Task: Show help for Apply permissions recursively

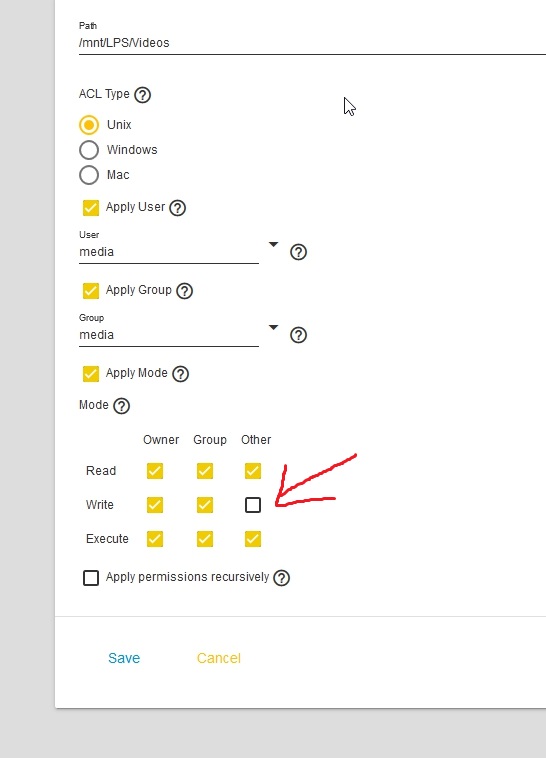Action: tap(281, 578)
